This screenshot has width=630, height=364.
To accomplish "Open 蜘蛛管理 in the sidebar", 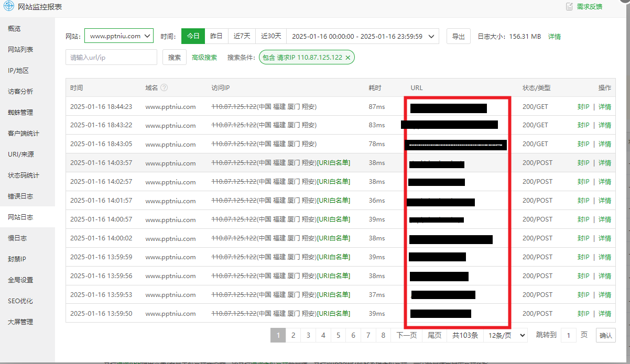I will [27, 112].
